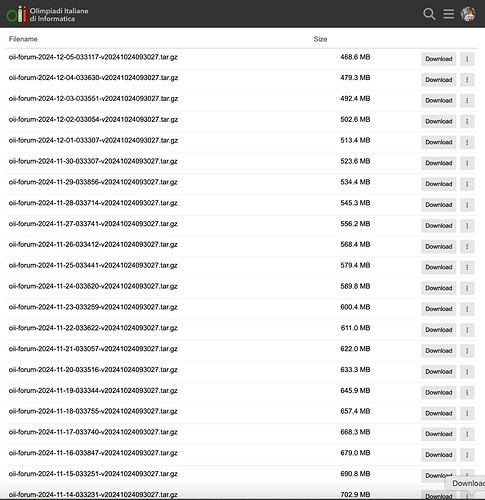The image size is (485, 500).
Task: Select the oii-forum-2024-12-01-033307 filename text
Action: coord(93,140)
